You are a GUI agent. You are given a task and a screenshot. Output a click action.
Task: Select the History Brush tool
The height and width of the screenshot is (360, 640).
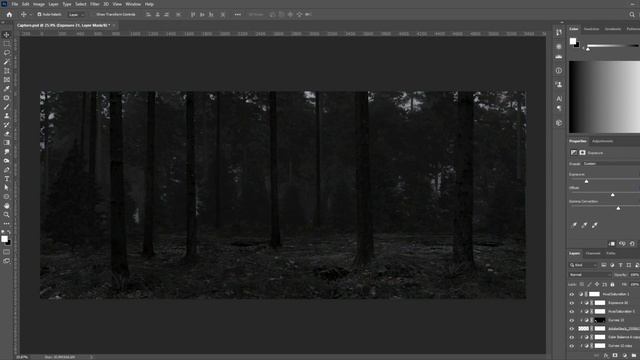pos(7,125)
